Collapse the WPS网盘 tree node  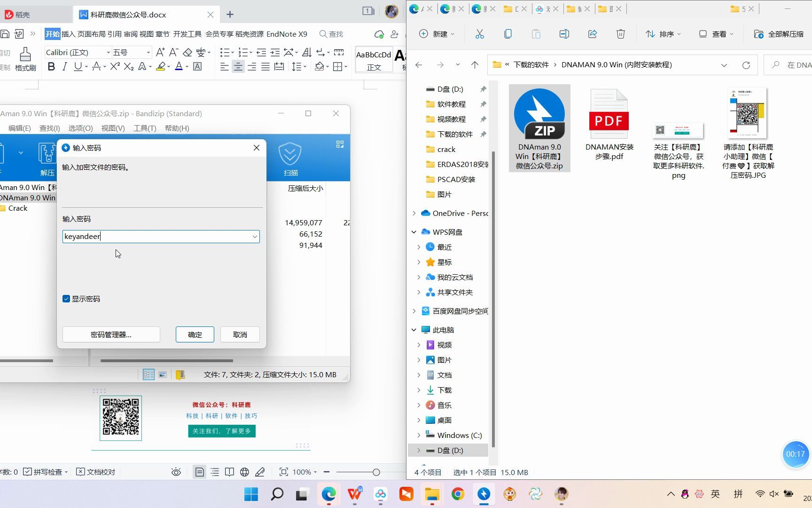414,232
